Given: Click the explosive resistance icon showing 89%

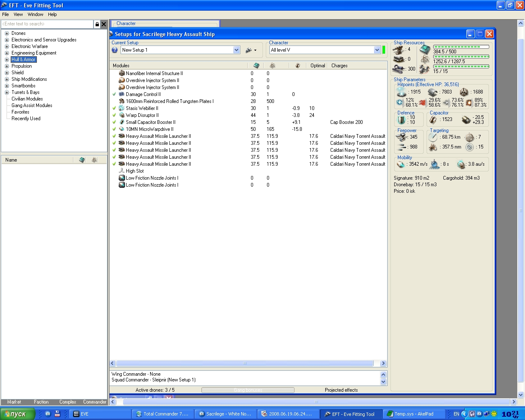Looking at the screenshot, I should 469,102.
